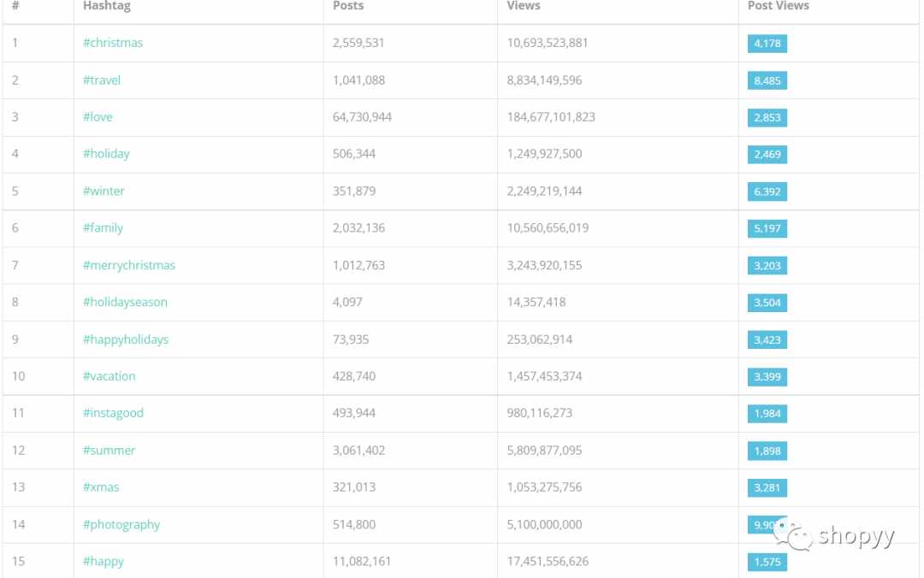Open the #christmas hashtag link

coord(113,43)
